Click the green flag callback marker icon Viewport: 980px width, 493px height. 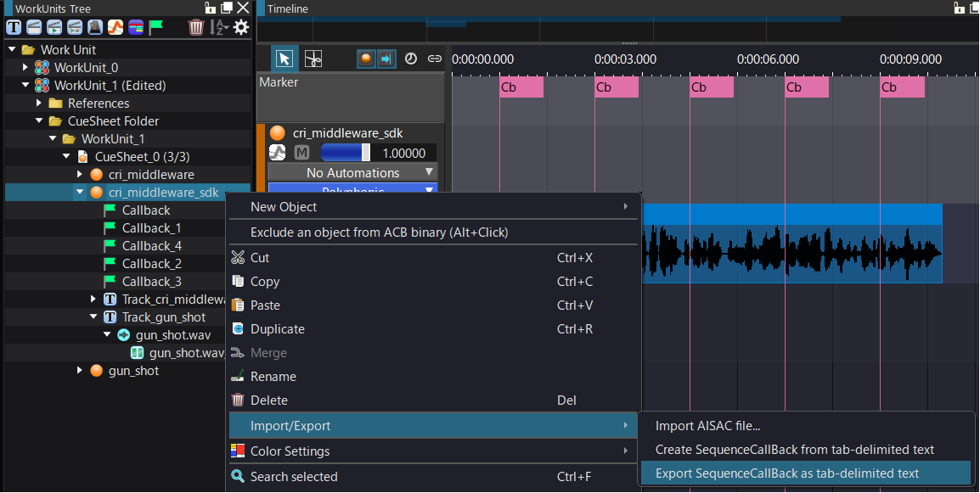click(155, 27)
